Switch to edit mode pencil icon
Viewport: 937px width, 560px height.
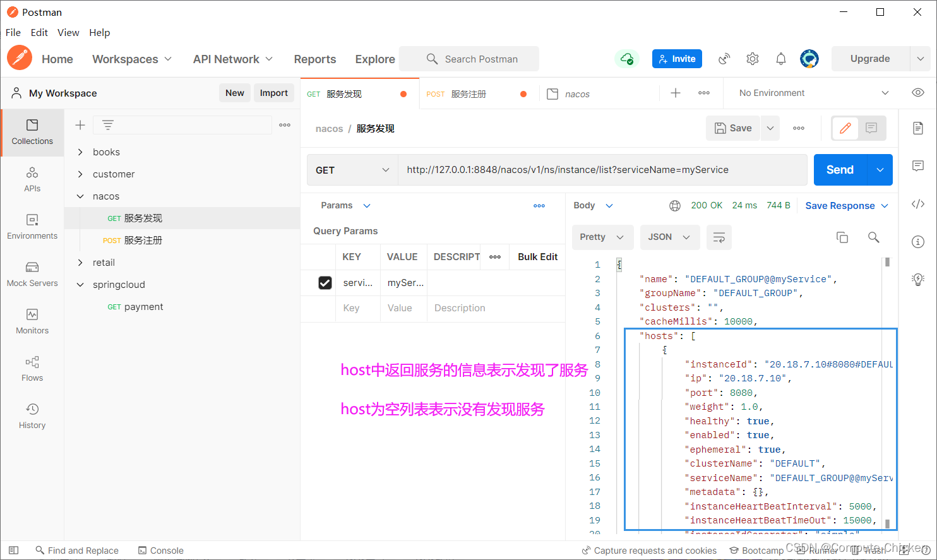pyautogui.click(x=845, y=128)
